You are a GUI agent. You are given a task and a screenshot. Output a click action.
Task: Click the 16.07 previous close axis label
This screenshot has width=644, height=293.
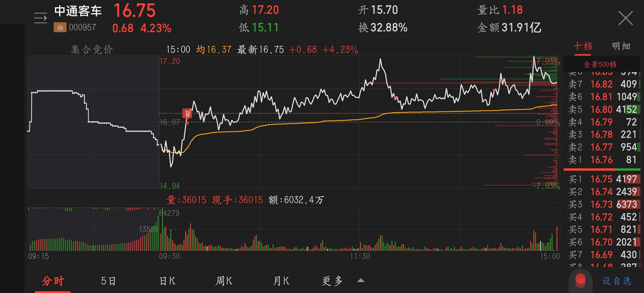tap(170, 122)
